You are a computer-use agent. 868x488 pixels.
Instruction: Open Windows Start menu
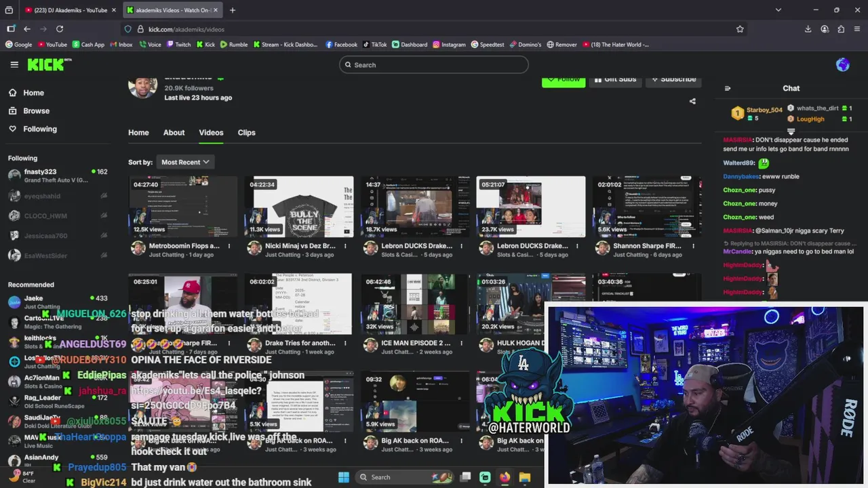pyautogui.click(x=344, y=477)
